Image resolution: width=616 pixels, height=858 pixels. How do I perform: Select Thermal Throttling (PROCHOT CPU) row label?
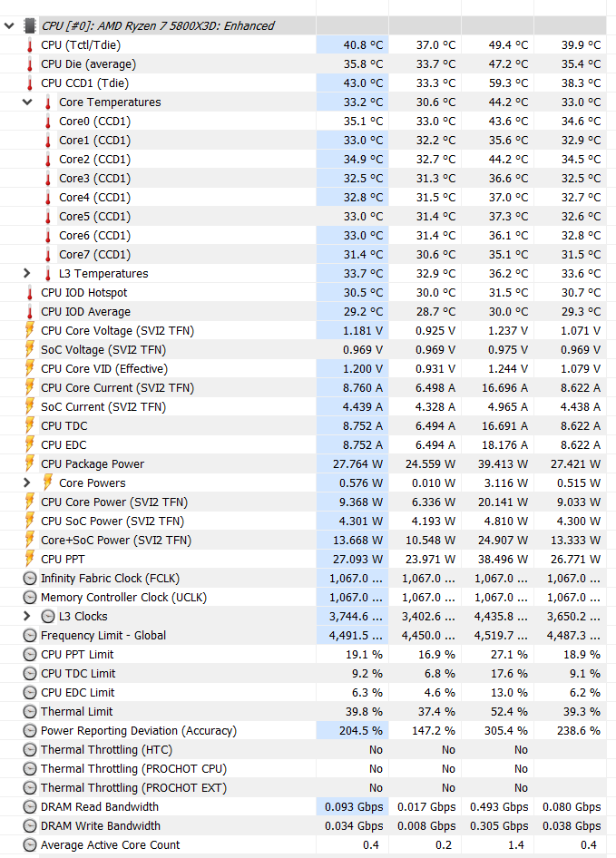[133, 769]
